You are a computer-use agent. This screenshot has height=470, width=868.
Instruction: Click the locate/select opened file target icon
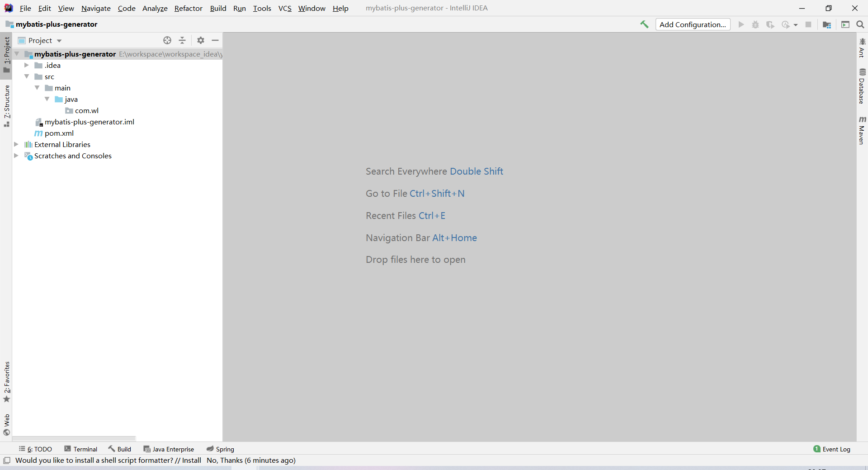coord(167,40)
